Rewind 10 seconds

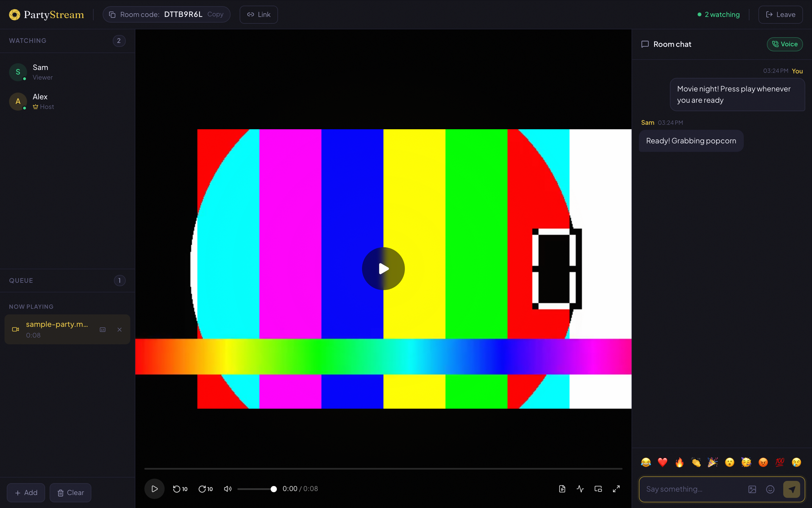point(180,489)
